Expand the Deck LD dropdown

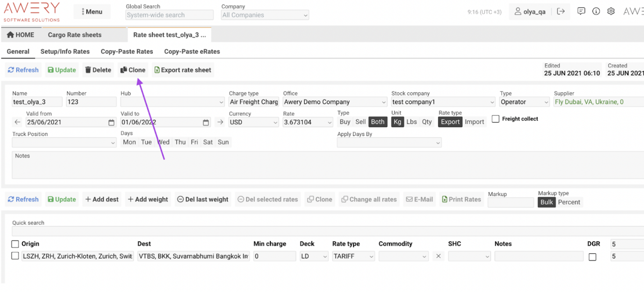tap(314, 256)
